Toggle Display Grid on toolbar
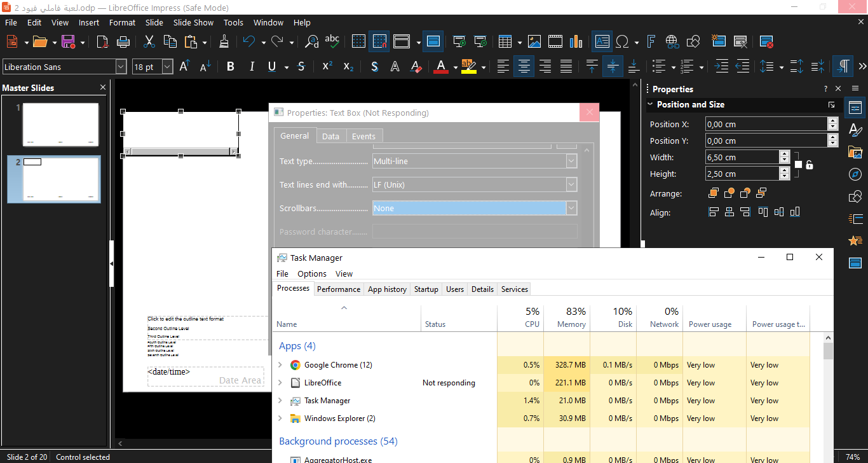Viewport: 868px width, 463px height. tap(359, 42)
